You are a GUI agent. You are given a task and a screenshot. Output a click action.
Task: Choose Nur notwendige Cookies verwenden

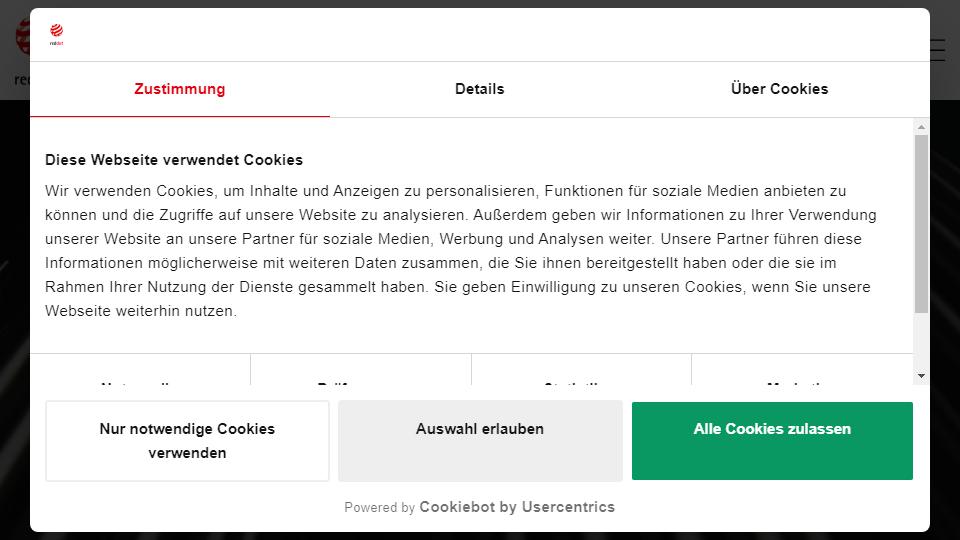187,441
